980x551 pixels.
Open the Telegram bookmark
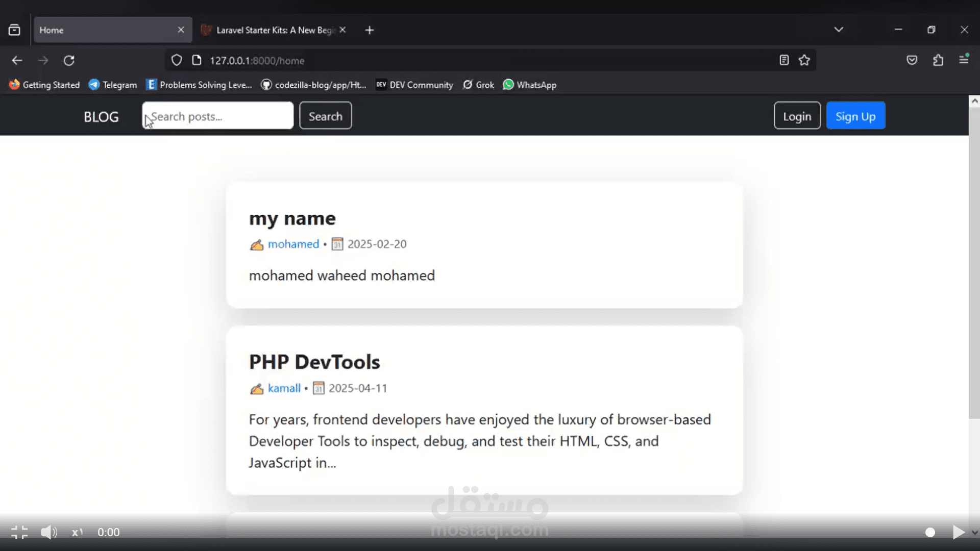coord(113,85)
